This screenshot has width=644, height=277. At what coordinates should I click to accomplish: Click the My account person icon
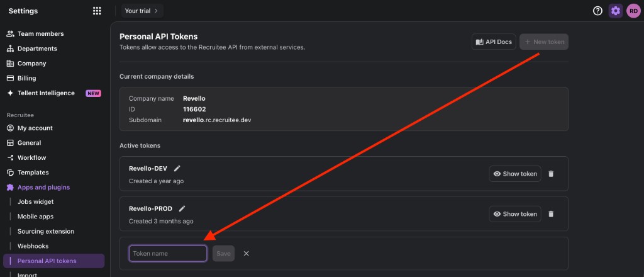click(x=10, y=128)
